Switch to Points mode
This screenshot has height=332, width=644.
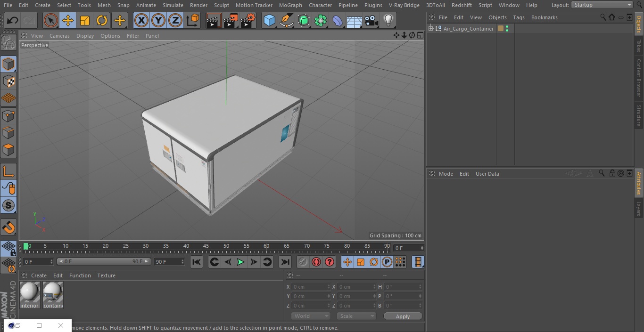click(8, 115)
